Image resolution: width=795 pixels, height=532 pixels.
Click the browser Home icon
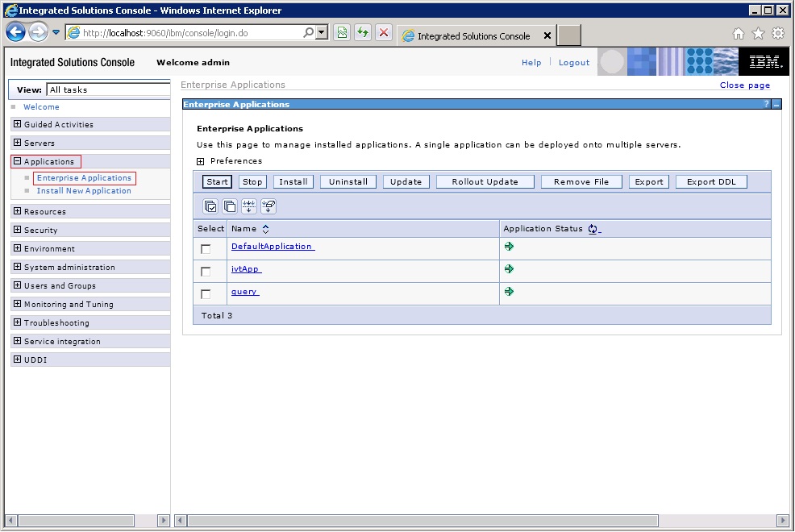(x=739, y=33)
